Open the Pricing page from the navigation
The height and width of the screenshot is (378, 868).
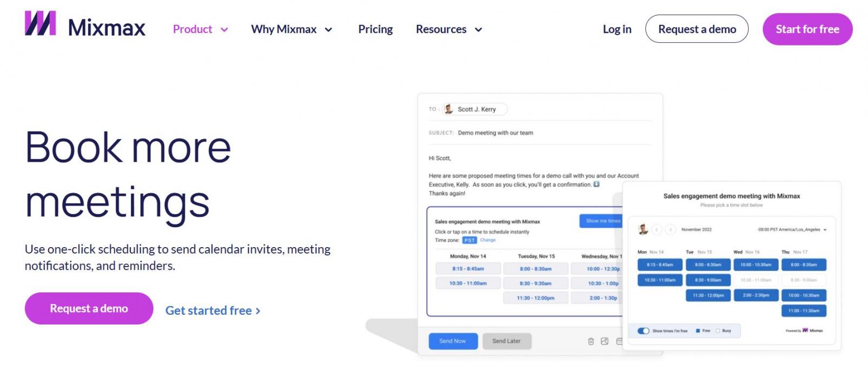[375, 29]
